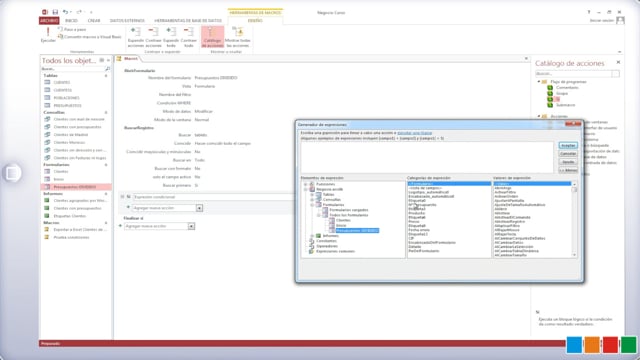Select Presupuestos form in navigation pane
The image size is (640, 360).
(x=76, y=187)
